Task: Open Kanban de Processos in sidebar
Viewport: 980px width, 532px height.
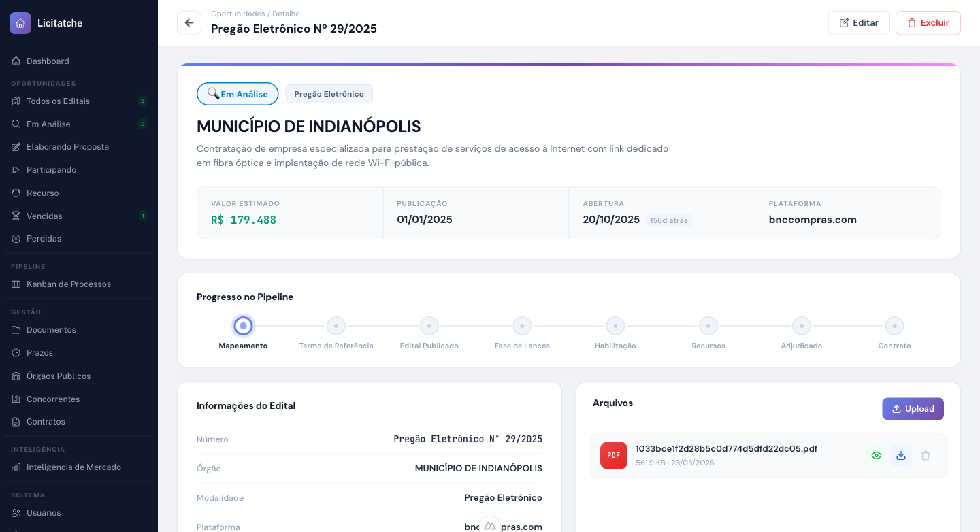Action: (68, 284)
